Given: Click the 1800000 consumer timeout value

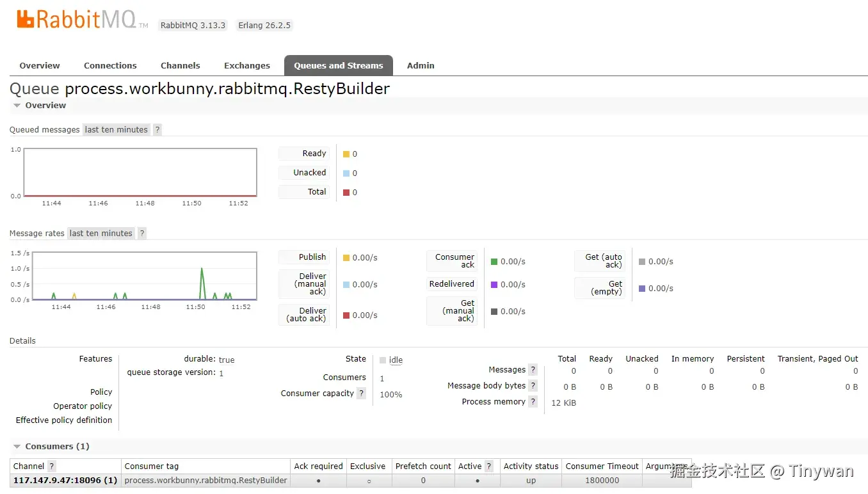Looking at the screenshot, I should [x=602, y=481].
